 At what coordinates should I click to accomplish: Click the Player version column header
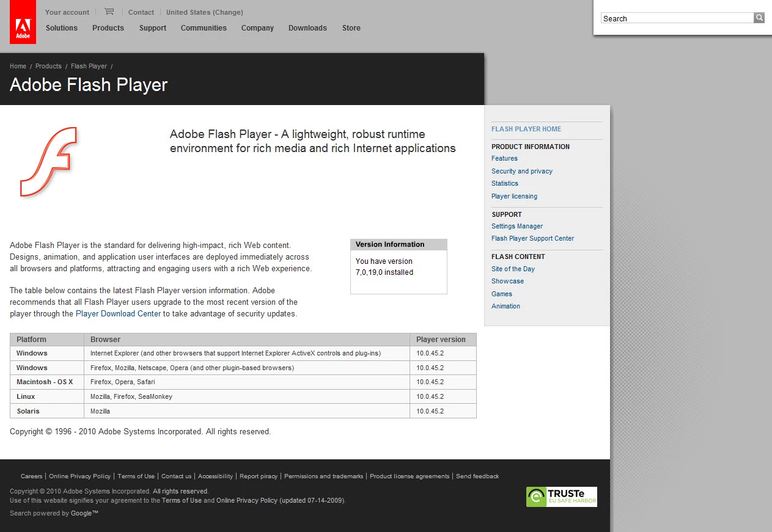tap(443, 340)
